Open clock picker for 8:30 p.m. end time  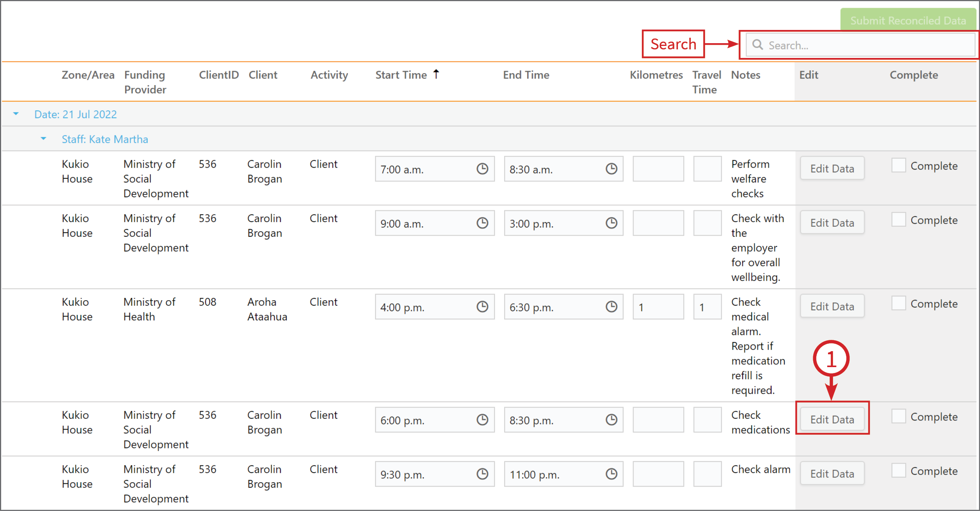611,420
